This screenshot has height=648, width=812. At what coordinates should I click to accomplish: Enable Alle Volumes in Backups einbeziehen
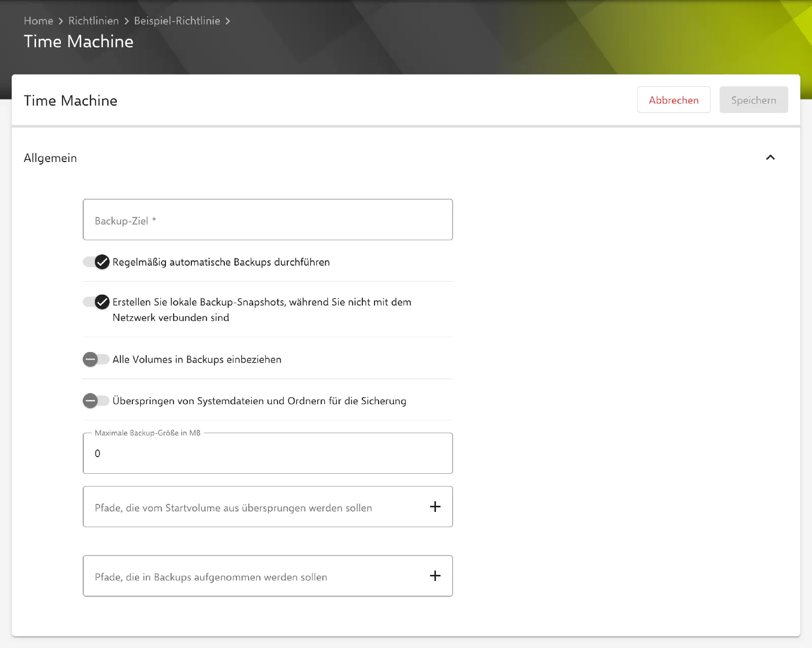point(96,360)
